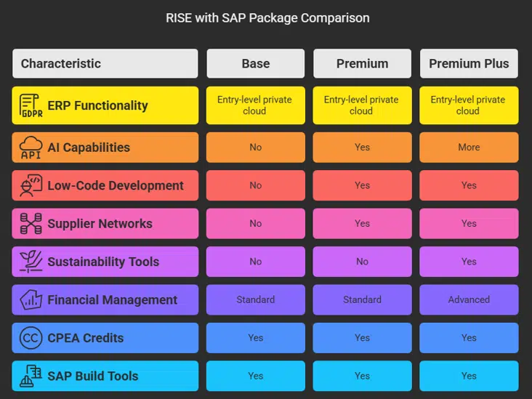532x399 pixels.
Task: Click Premium Yes cell for CPEA Credits
Action: 363,338
